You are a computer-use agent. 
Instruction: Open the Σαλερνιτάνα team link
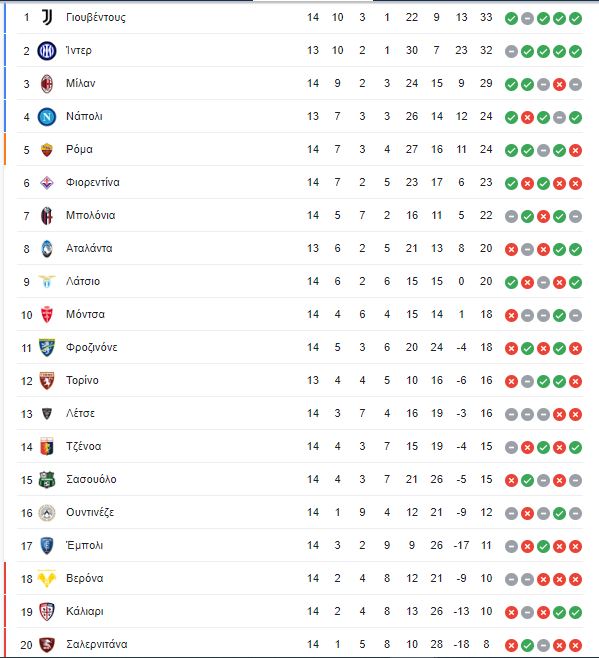pos(97,645)
